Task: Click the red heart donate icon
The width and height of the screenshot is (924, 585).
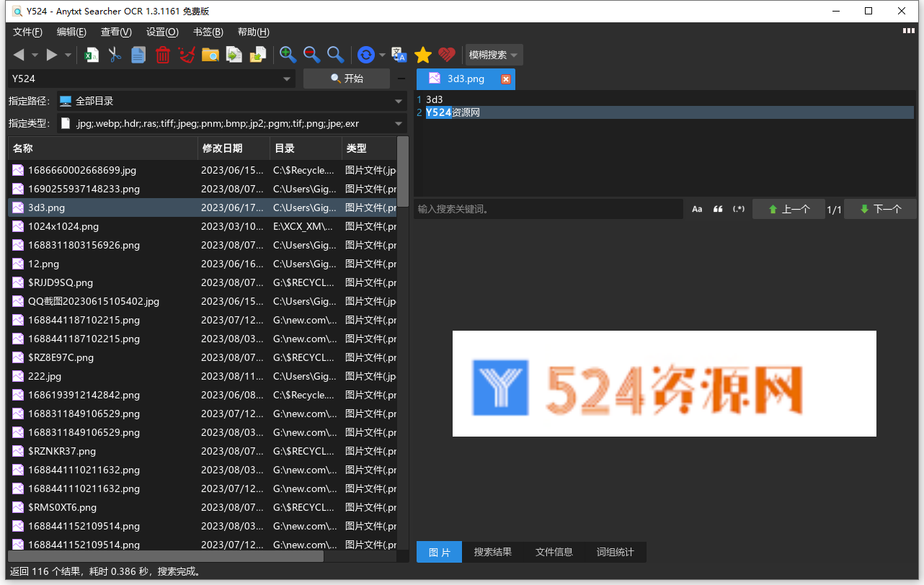Action: [x=447, y=55]
